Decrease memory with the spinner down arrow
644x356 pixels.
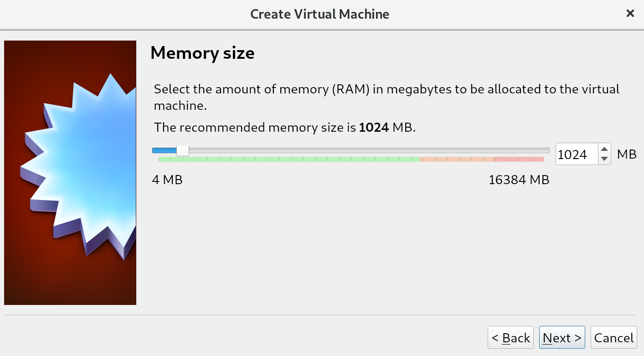604,159
